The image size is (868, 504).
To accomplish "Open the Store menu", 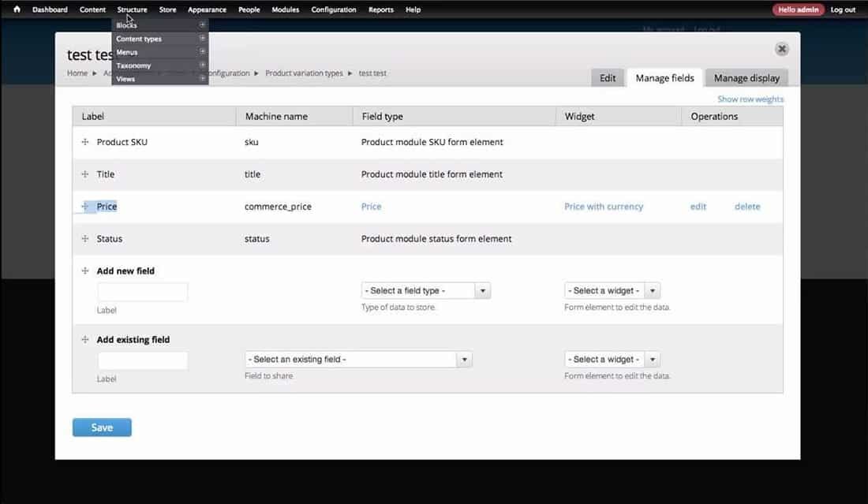I will pyautogui.click(x=167, y=9).
